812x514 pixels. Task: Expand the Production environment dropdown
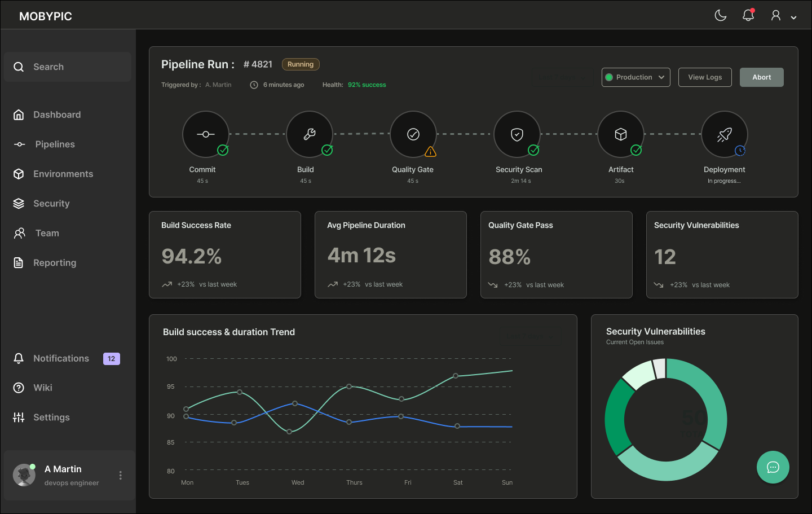(636, 77)
